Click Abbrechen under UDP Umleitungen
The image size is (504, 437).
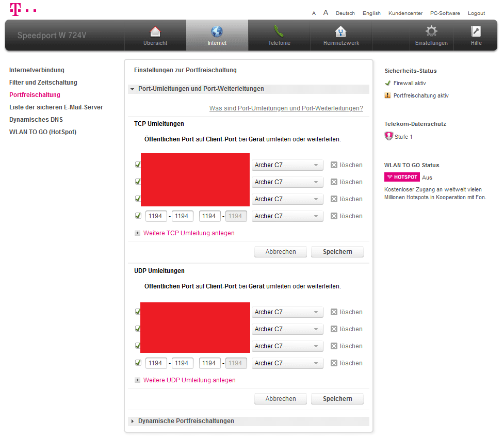[281, 399]
